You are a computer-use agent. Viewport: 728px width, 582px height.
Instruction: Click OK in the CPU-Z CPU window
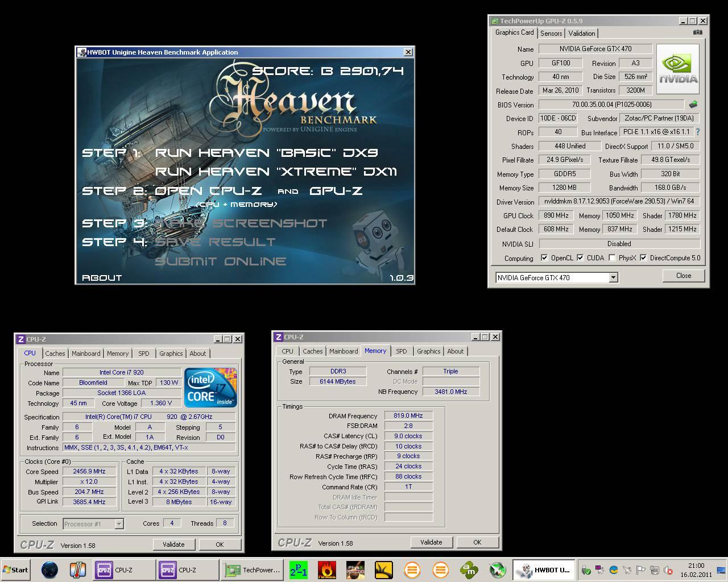[x=220, y=544]
